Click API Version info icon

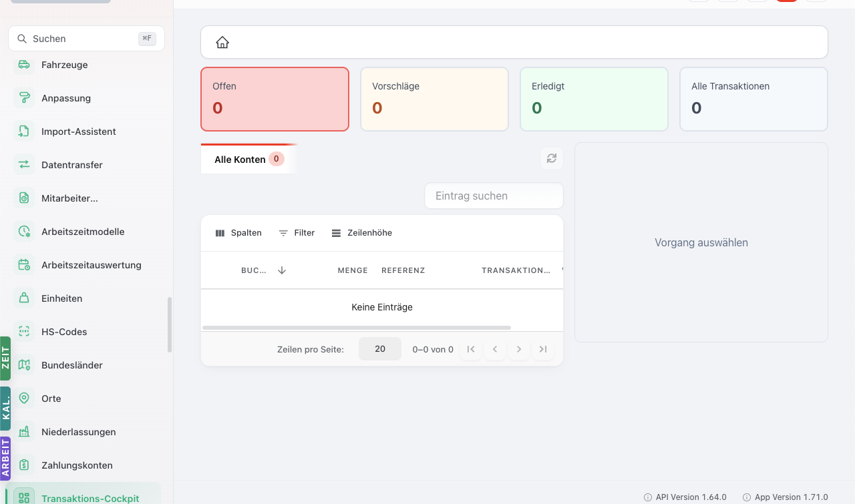click(x=648, y=497)
